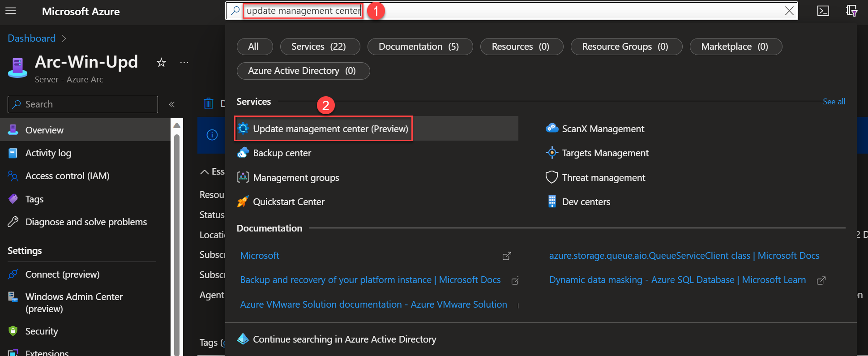Collapse the left sidebar menu

[171, 104]
